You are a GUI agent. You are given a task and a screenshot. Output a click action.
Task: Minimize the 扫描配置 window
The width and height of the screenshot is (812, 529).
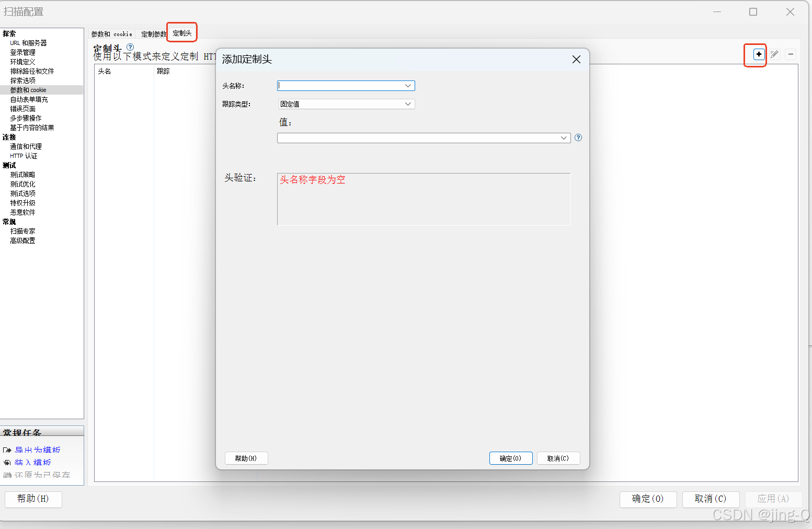(717, 11)
